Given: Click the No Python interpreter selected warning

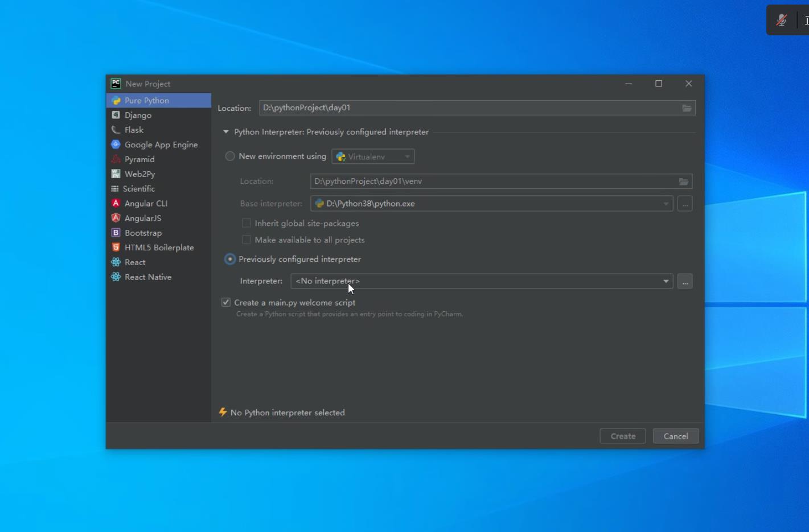Looking at the screenshot, I should [x=282, y=413].
